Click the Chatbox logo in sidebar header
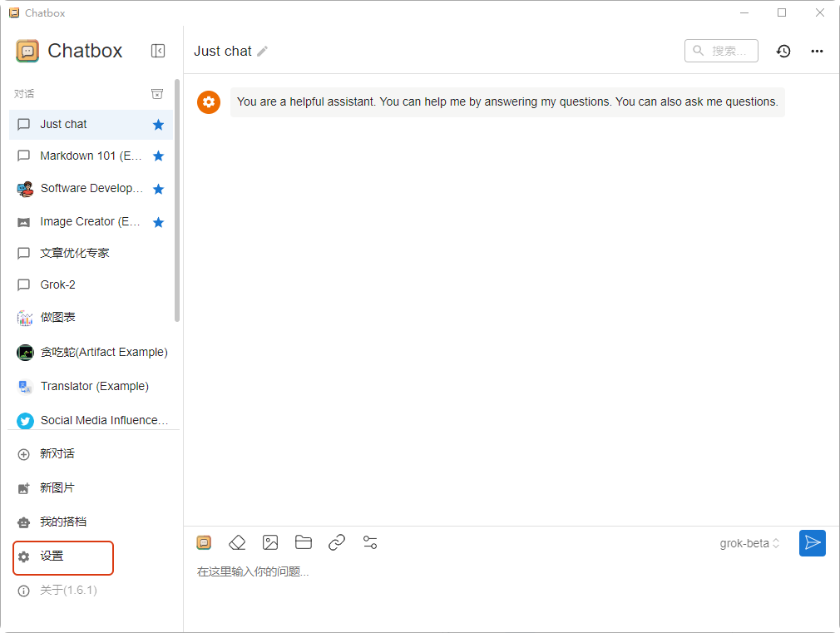This screenshot has height=633, width=840. click(x=27, y=51)
